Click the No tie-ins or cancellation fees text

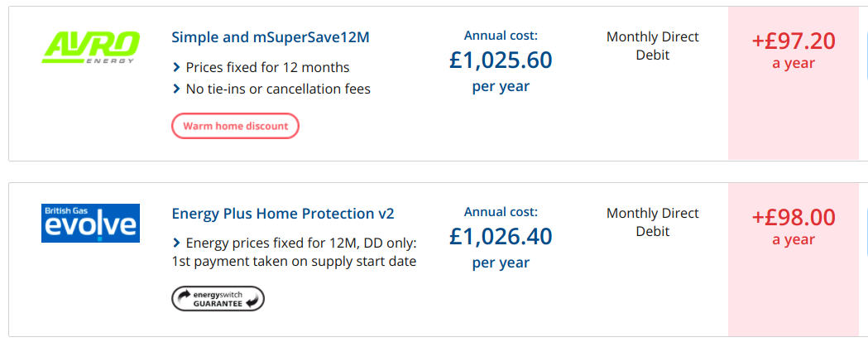278,89
